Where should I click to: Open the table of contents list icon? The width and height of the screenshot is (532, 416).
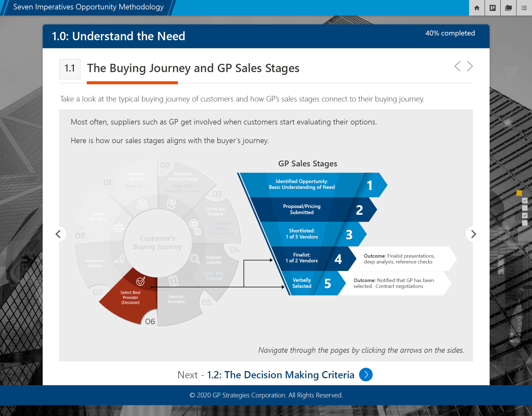(x=524, y=8)
